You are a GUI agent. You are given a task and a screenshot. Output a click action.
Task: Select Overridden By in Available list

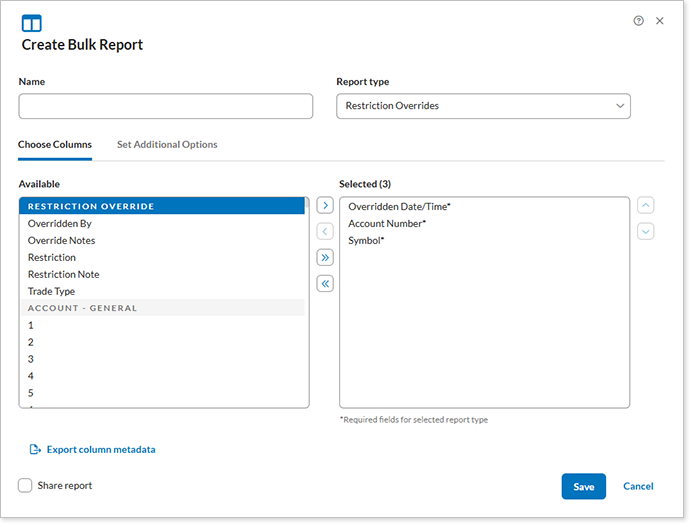60,224
